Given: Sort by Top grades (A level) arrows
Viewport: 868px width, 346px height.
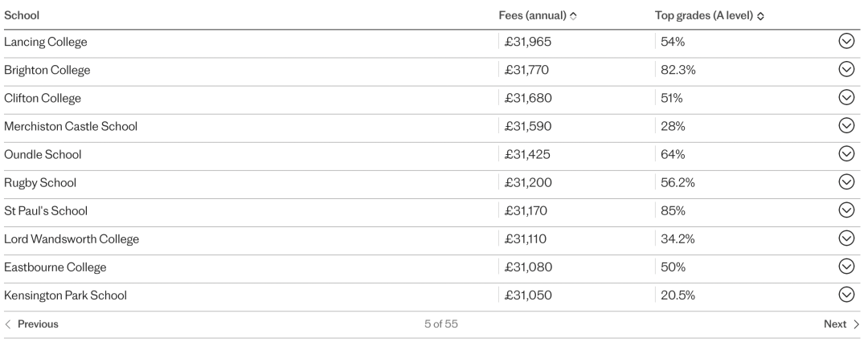Looking at the screenshot, I should tap(760, 16).
